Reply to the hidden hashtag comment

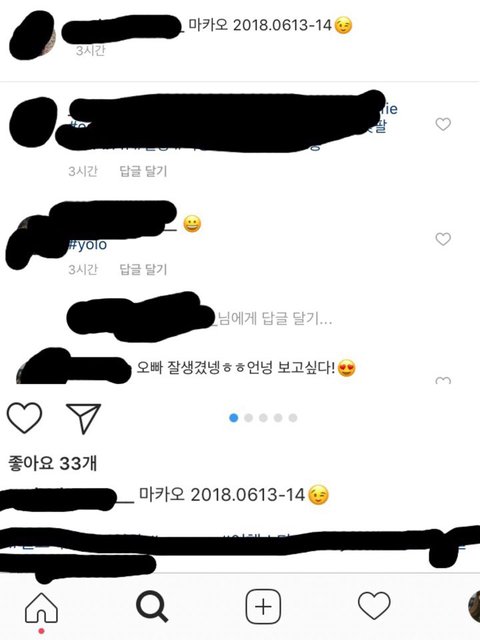click(143, 171)
